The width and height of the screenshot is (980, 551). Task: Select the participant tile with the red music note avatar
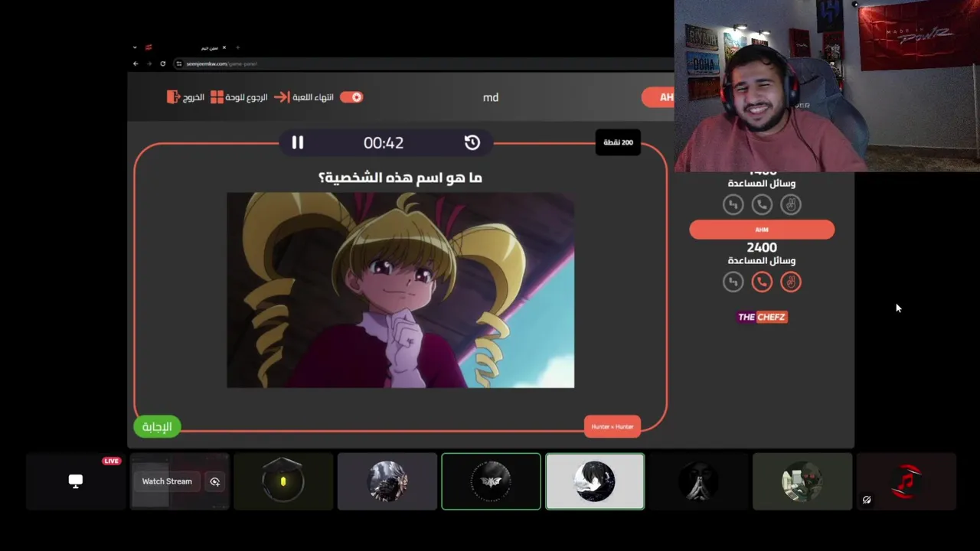906,481
